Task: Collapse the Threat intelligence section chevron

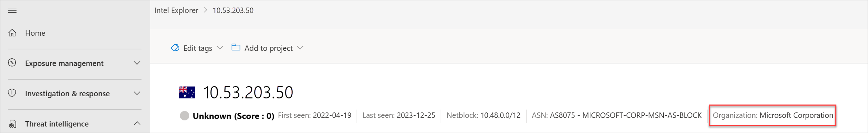Action: [137, 123]
